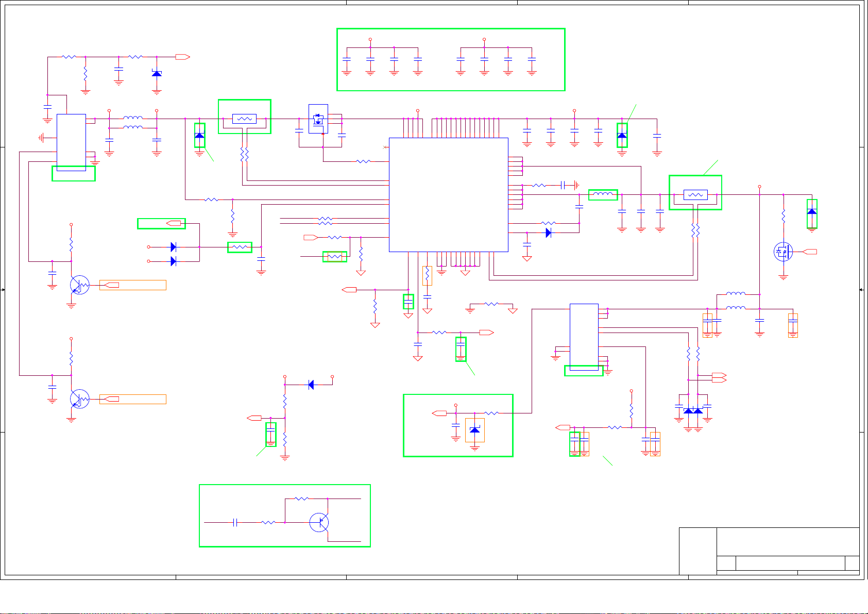868x614 pixels.
Task: Select the Zener diode below the top-left output port
Action: pos(157,74)
